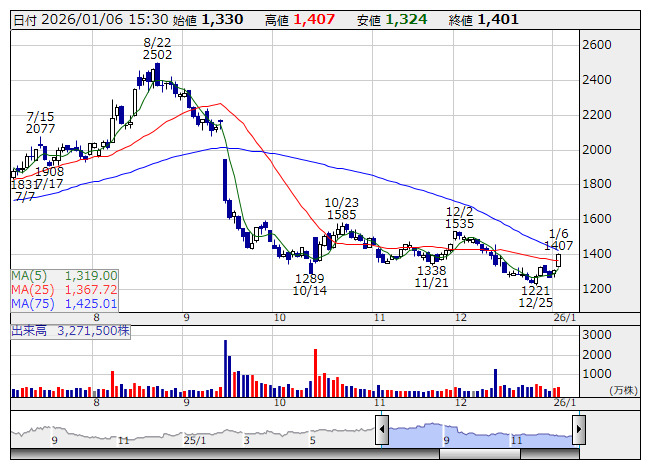
Task: Click the left range handle in navigator
Action: tap(382, 431)
